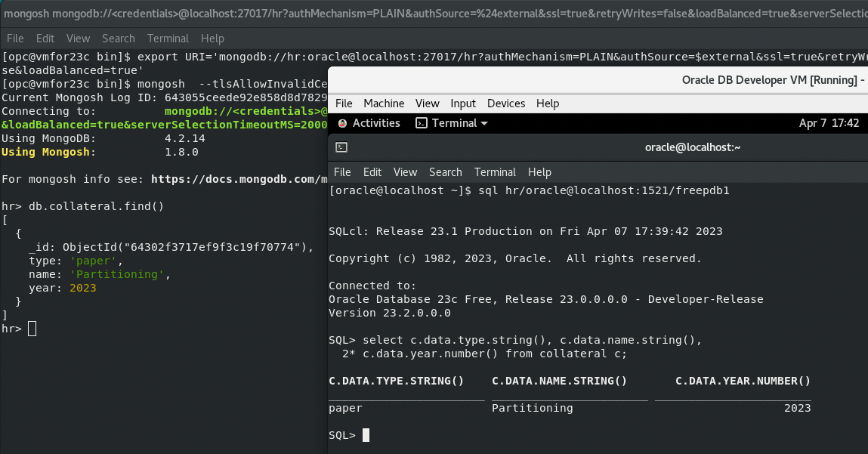Open the Input menu of the VirtualBox window

pyautogui.click(x=463, y=103)
